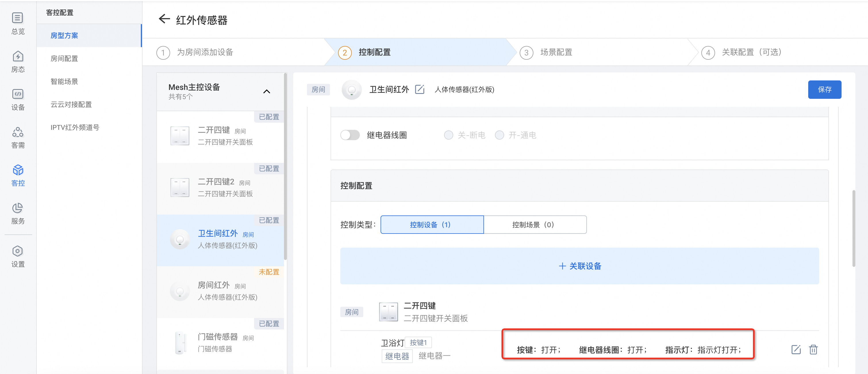The image size is (868, 374).
Task: Open the 总览 overview sidebar icon
Action: (x=18, y=23)
